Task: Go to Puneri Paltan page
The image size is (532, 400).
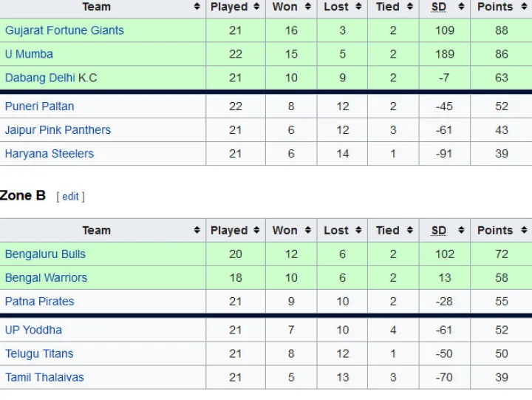Action: [39, 106]
